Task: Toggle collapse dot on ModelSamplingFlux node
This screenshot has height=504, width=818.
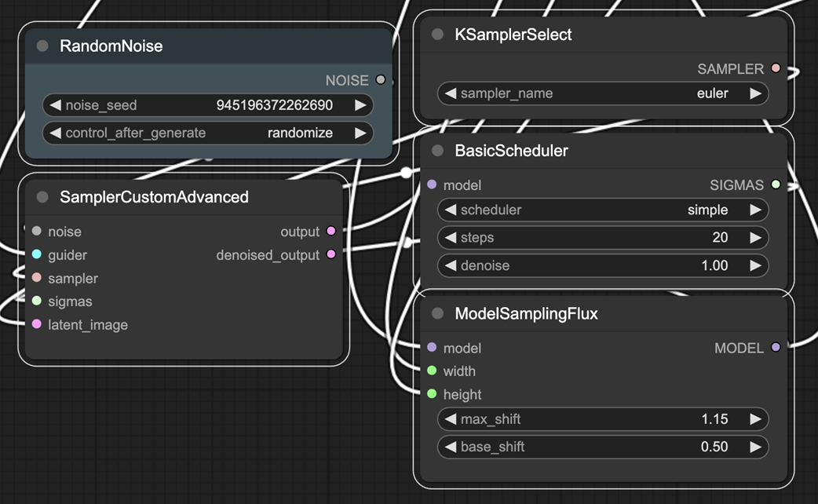Action: click(438, 314)
